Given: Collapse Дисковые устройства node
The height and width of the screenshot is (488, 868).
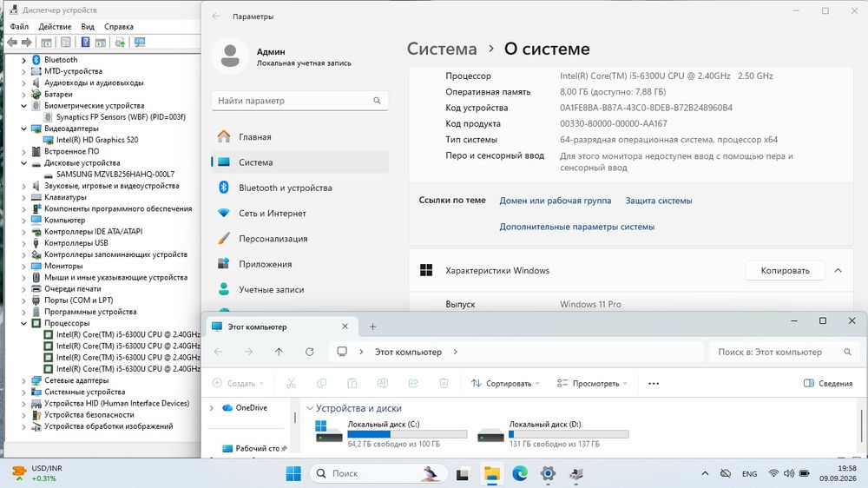Looking at the screenshot, I should [23, 163].
